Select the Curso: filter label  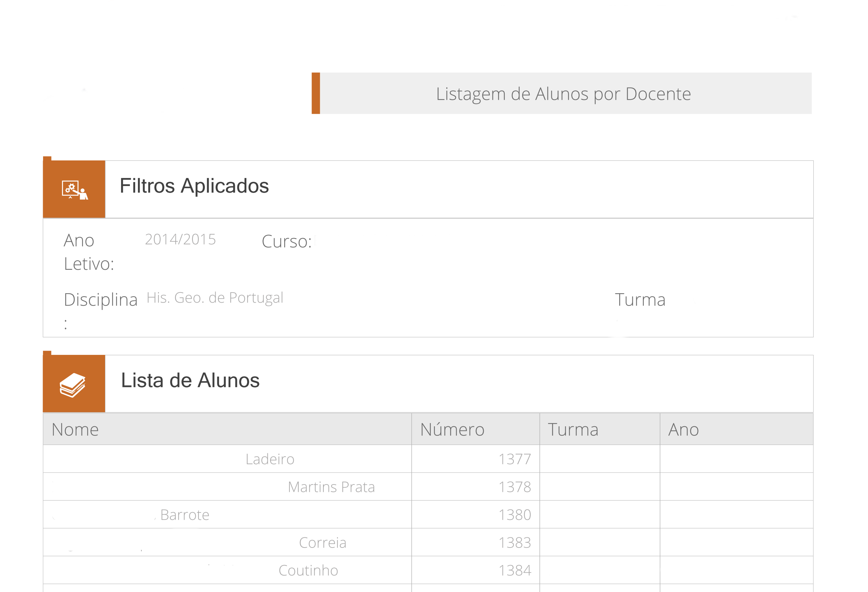click(x=286, y=242)
